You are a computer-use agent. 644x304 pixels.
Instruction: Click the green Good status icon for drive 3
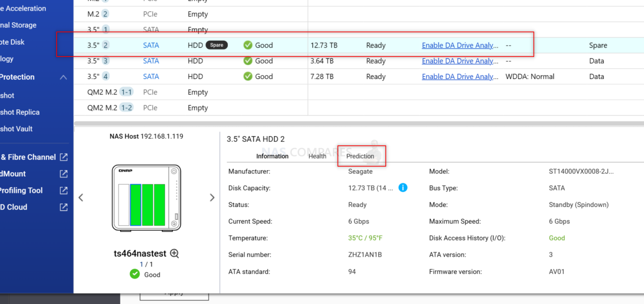[x=248, y=61]
